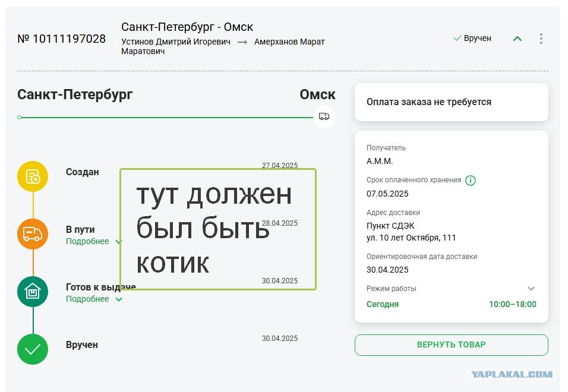This screenshot has width=568, height=392.
Task: Click the orange В пути truck icon
Action: [x=33, y=234]
